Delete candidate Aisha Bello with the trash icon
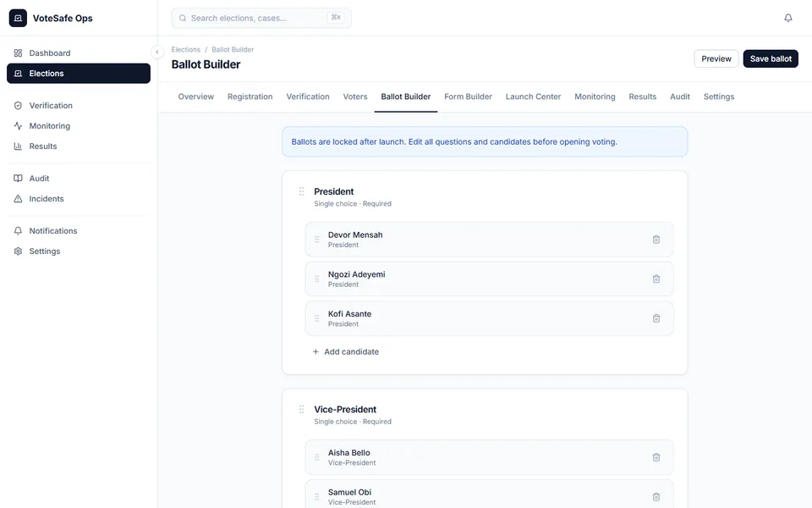This screenshot has width=812, height=508. click(656, 457)
